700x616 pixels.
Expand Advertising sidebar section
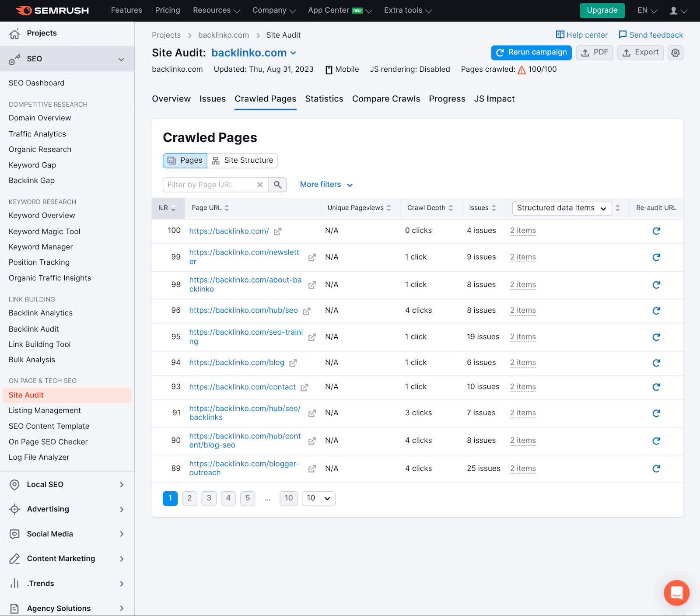pos(67,509)
